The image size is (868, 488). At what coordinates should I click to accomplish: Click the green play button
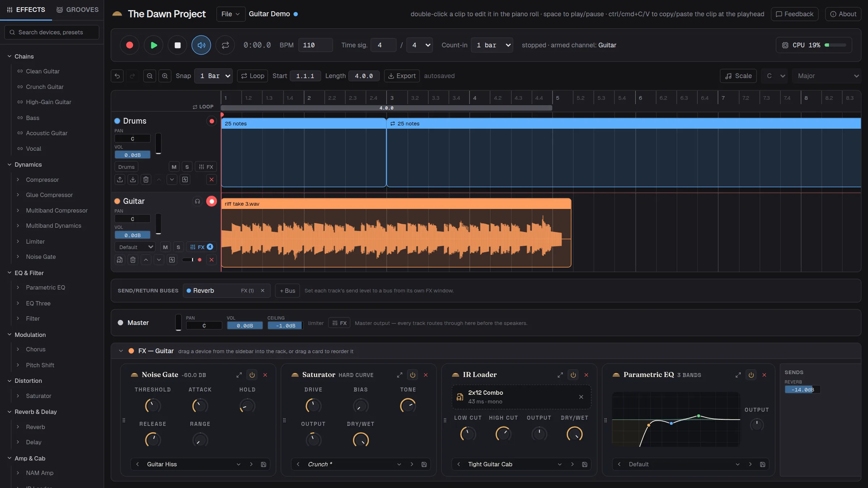(153, 45)
